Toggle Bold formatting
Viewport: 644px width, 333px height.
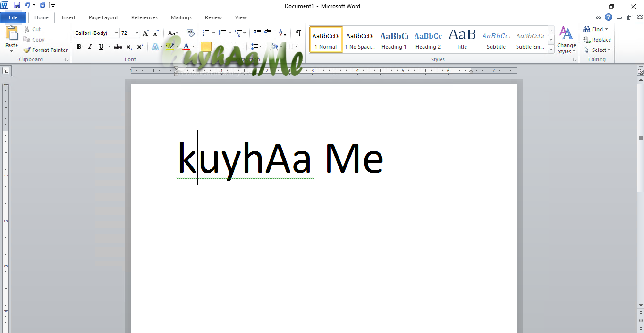tap(79, 47)
